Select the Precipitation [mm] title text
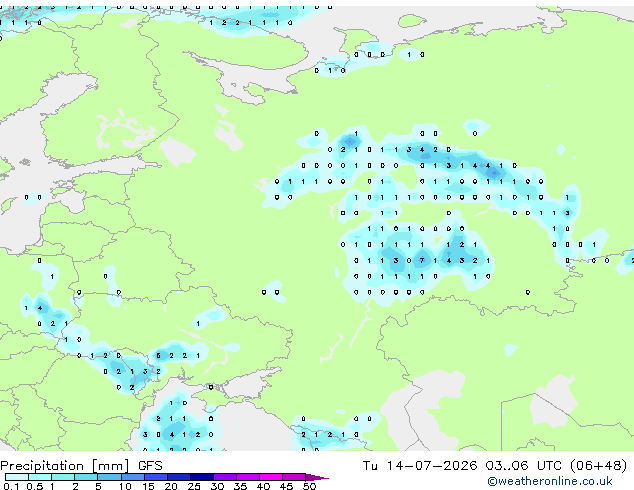The width and height of the screenshot is (634, 490). click(x=65, y=466)
